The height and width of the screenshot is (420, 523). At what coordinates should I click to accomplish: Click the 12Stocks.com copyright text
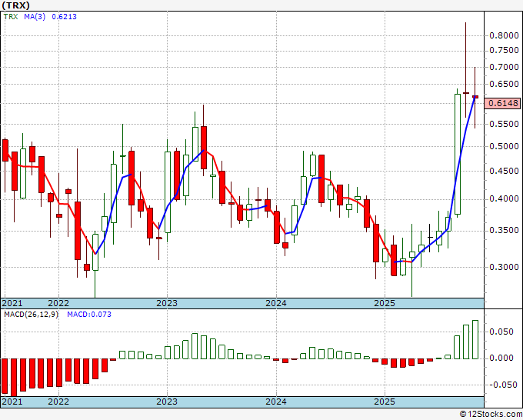(x=491, y=415)
